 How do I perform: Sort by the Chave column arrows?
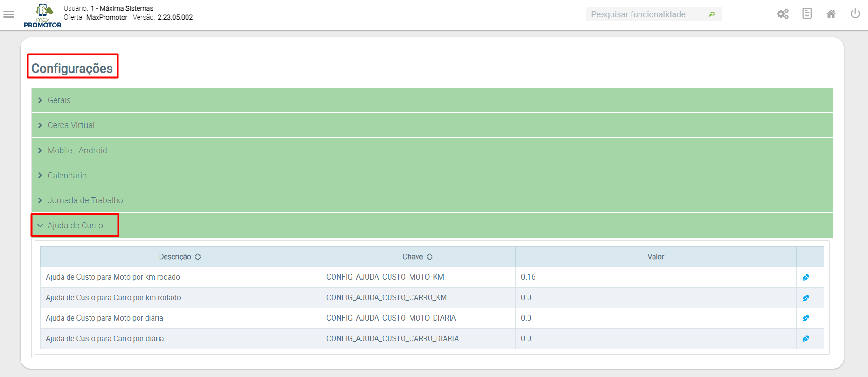pos(430,257)
